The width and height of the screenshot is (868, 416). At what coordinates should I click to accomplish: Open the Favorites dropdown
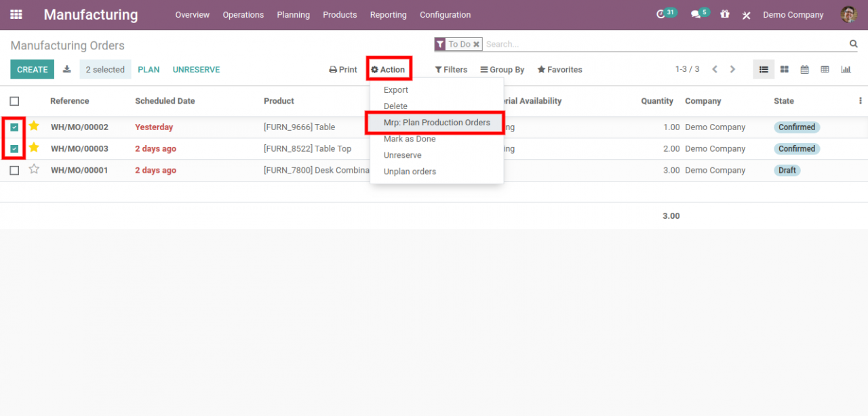point(559,69)
